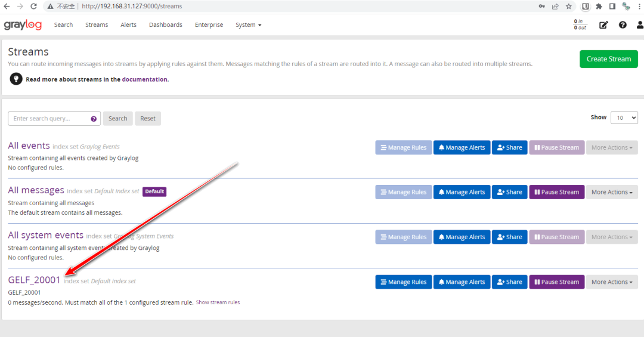Click the Graylog logo
This screenshot has width=644, height=337.
tap(23, 25)
